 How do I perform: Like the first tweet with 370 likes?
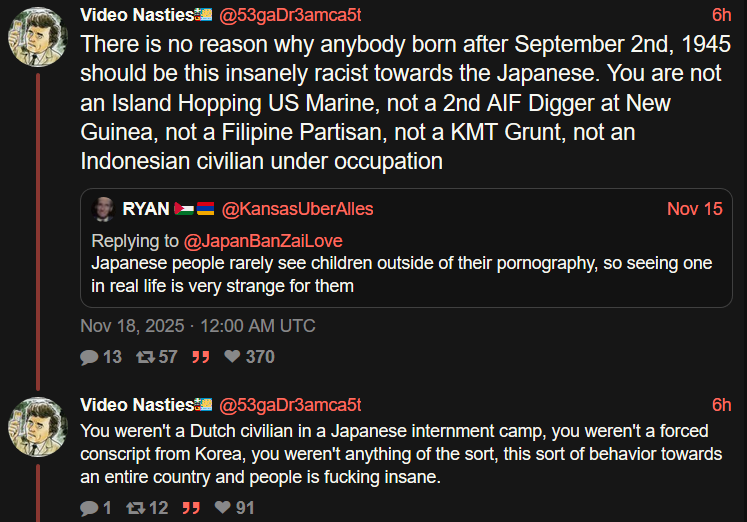tap(232, 357)
